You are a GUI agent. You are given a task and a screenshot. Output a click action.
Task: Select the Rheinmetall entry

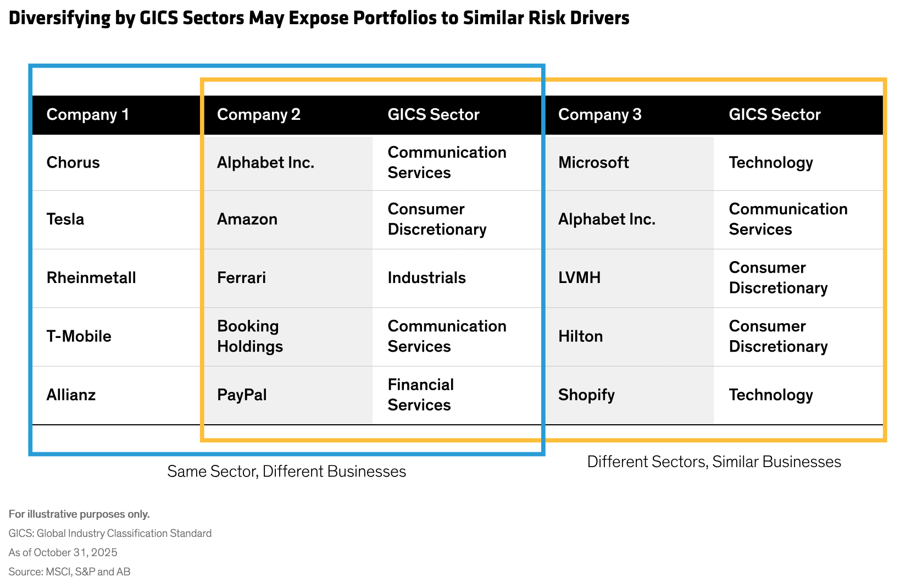click(x=91, y=278)
